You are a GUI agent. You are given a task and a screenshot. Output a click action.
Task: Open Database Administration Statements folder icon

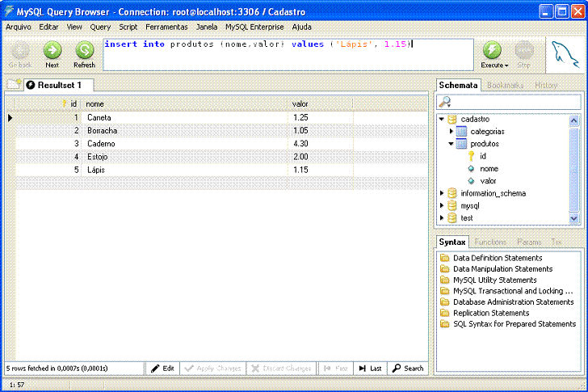445,302
